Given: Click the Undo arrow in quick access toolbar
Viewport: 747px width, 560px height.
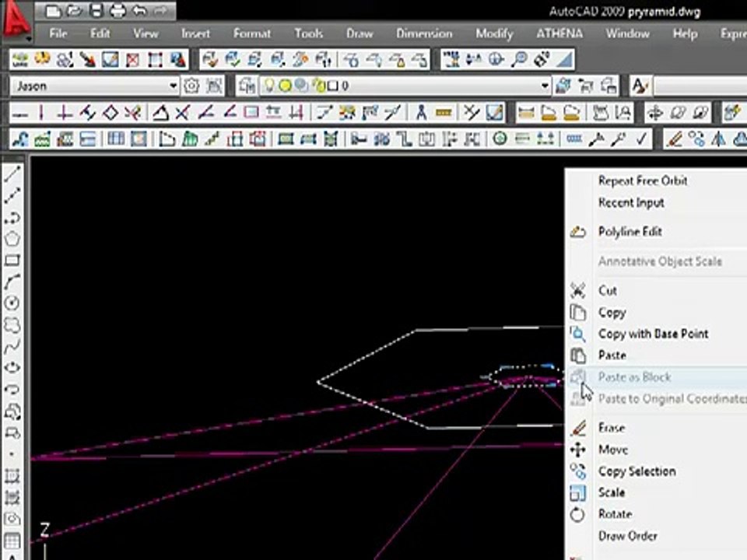Looking at the screenshot, I should coord(139,10).
